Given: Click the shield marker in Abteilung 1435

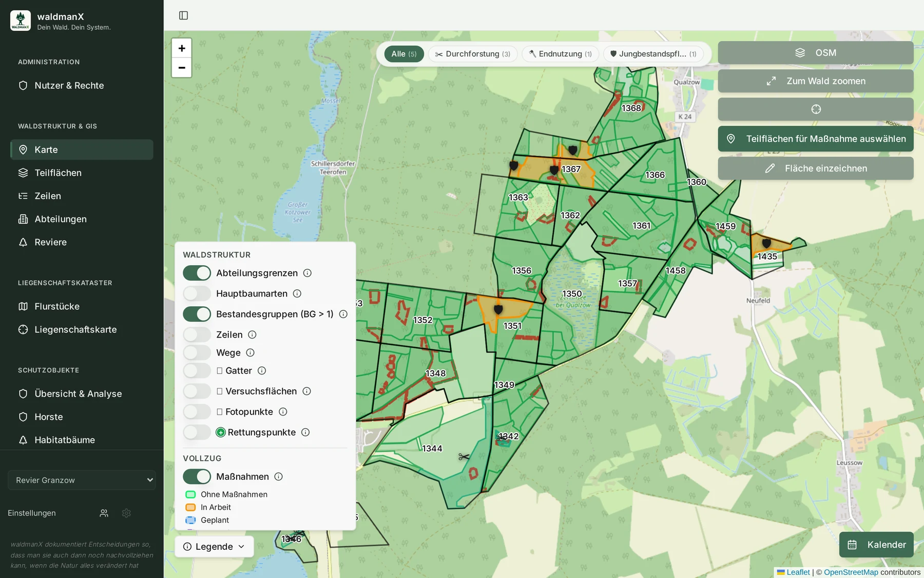Looking at the screenshot, I should pyautogui.click(x=766, y=243).
